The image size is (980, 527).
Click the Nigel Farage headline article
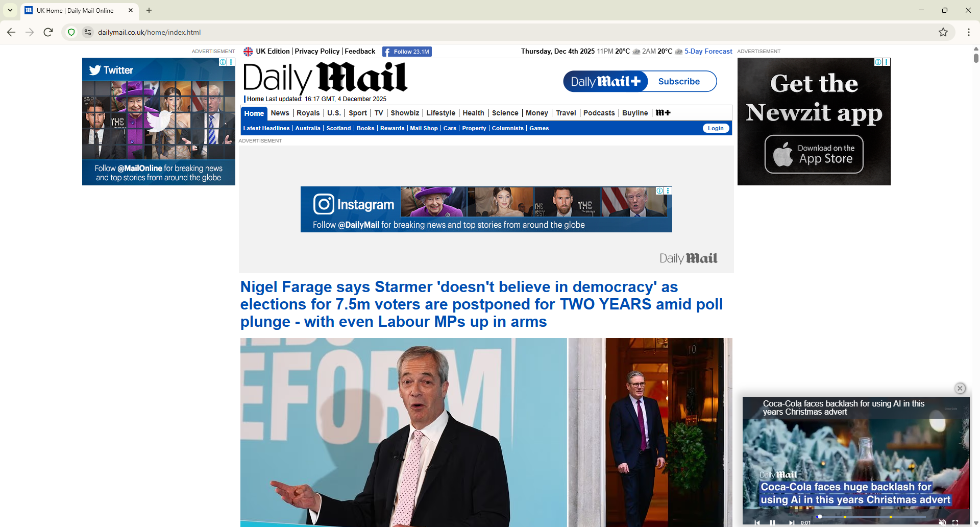pyautogui.click(x=481, y=304)
